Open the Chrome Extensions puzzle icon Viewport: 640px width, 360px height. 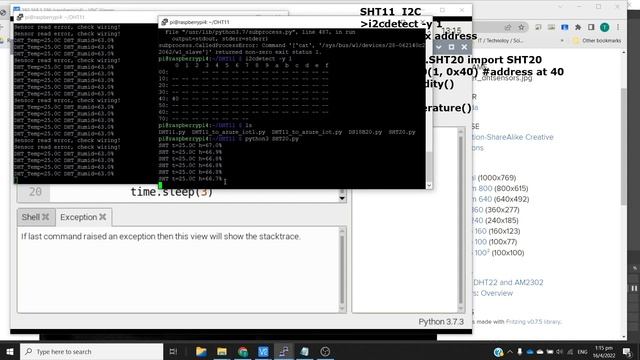pyautogui.click(x=578, y=27)
